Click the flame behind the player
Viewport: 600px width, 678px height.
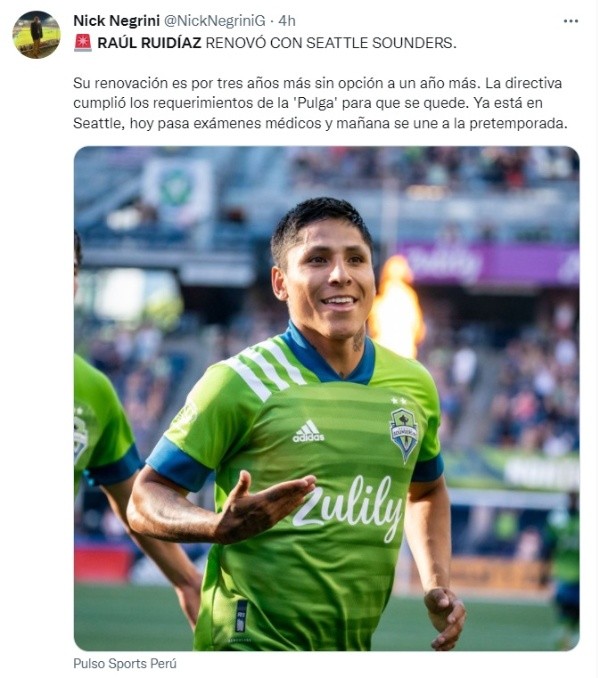396,305
